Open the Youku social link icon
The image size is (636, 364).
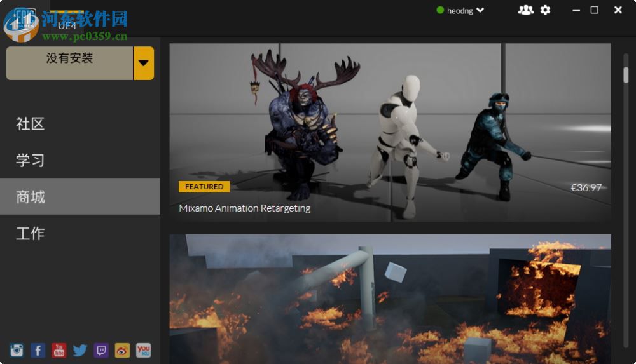point(143,350)
